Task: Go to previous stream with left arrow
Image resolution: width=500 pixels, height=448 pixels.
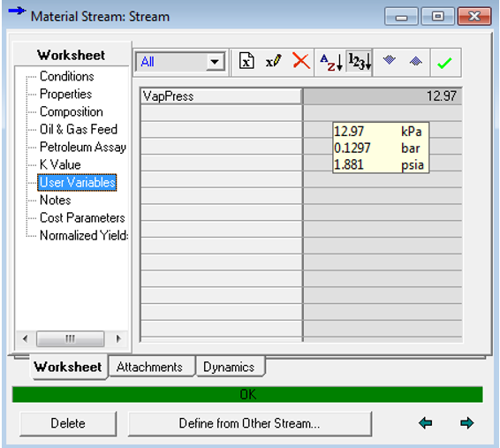Action: 425,423
